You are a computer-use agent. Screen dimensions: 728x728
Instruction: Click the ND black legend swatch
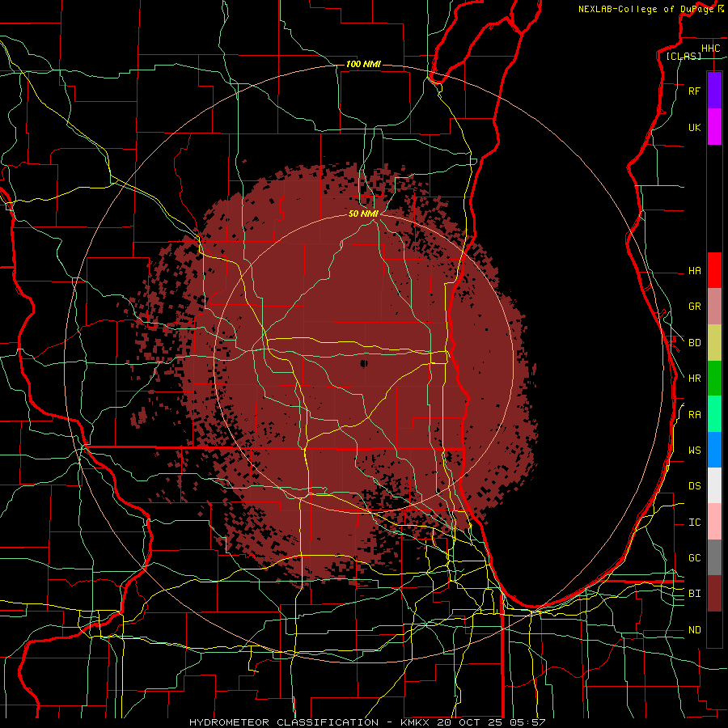click(x=714, y=629)
